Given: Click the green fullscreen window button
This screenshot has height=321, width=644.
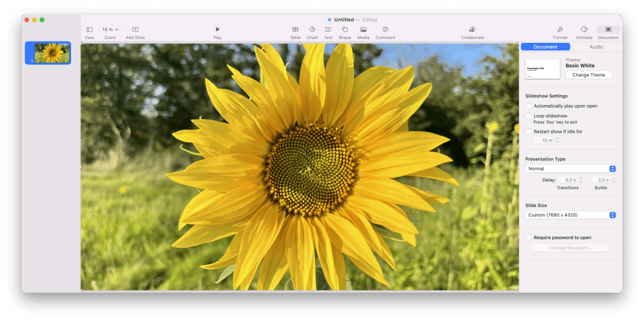Looking at the screenshot, I should (42, 20).
